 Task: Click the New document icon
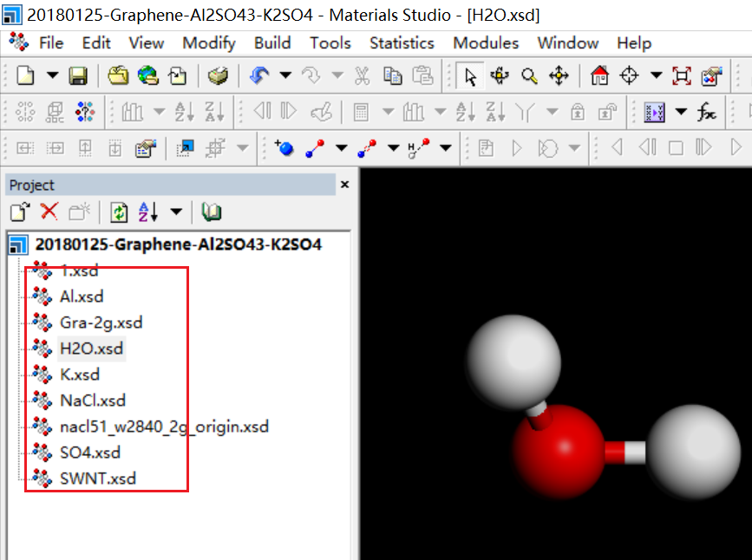tap(25, 75)
